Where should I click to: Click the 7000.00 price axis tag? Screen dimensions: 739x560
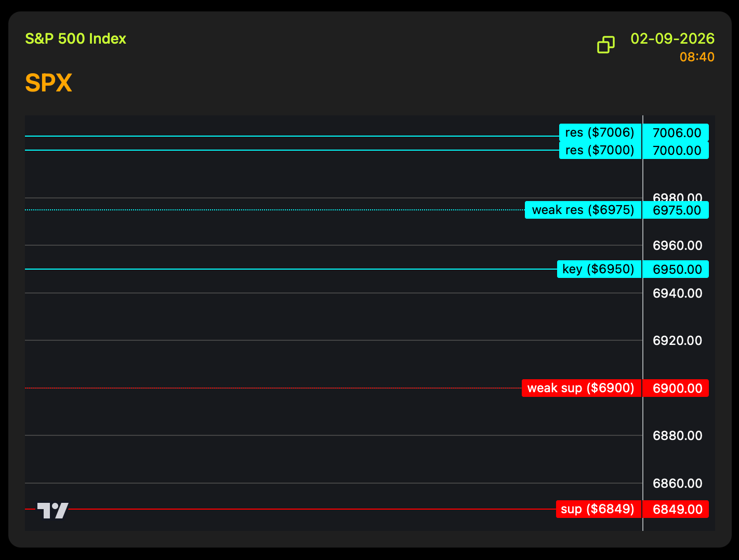click(x=676, y=151)
